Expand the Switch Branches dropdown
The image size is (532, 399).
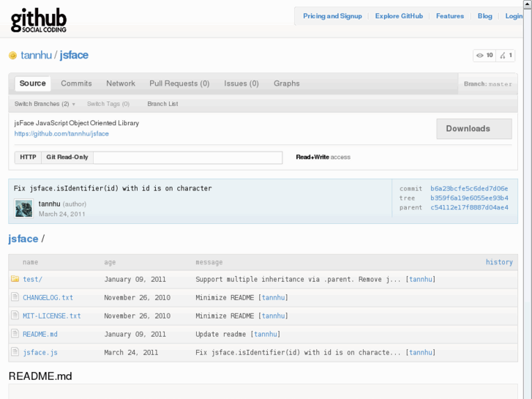(45, 104)
